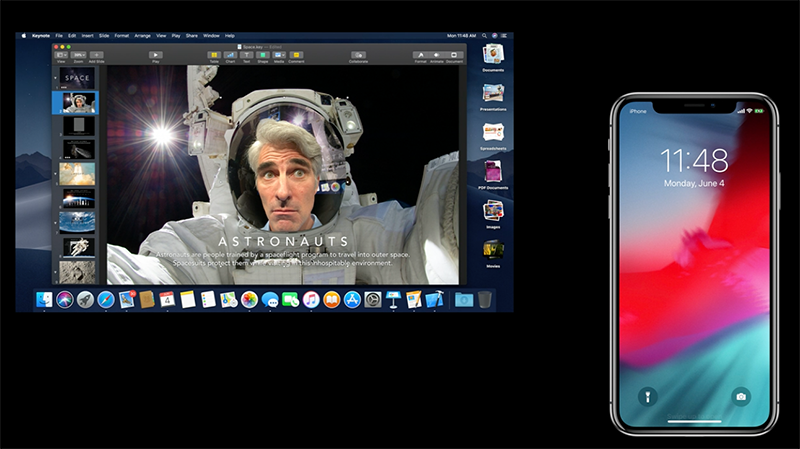Open the Arrange menu
This screenshot has height=449, width=800.
pos(142,36)
